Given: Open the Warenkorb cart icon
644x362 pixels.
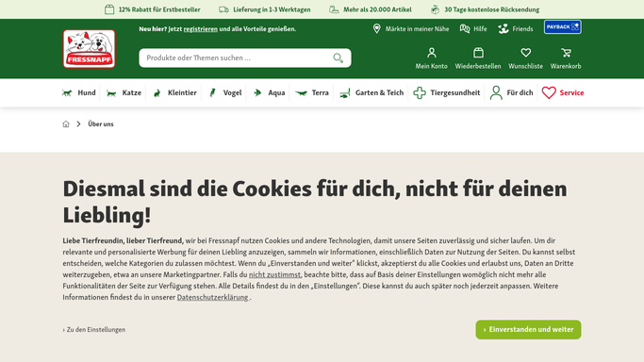Looking at the screenshot, I should [566, 53].
